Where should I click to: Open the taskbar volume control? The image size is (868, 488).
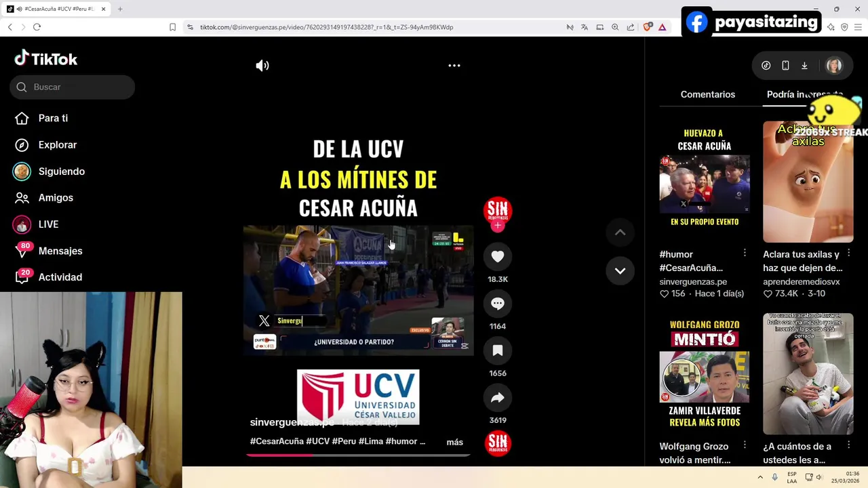(x=818, y=477)
